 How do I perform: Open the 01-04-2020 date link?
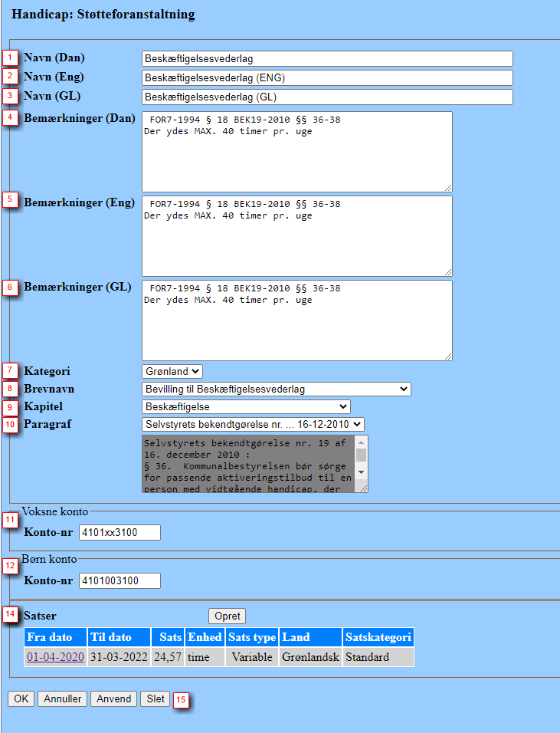tap(56, 657)
